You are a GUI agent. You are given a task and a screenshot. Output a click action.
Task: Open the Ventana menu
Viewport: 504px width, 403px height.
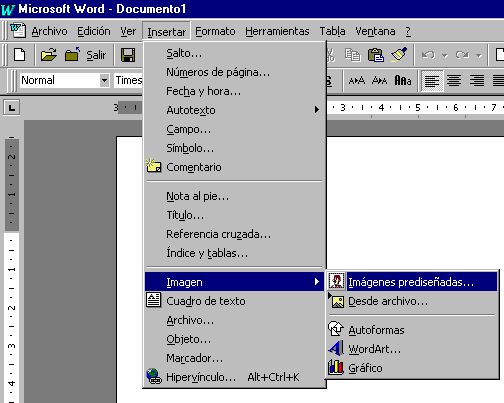coord(375,31)
